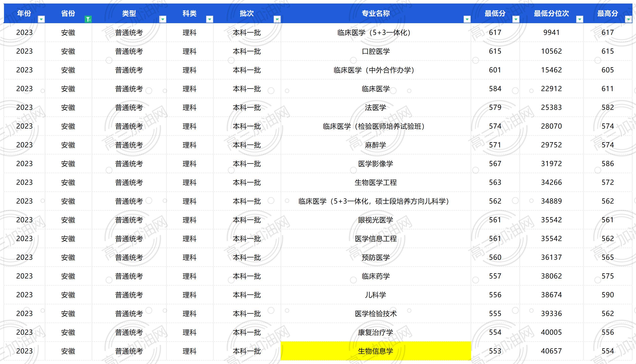Select the 临床医学（检验医师培养试验班） cell
Screen dimensions: 636x364
click(376, 126)
